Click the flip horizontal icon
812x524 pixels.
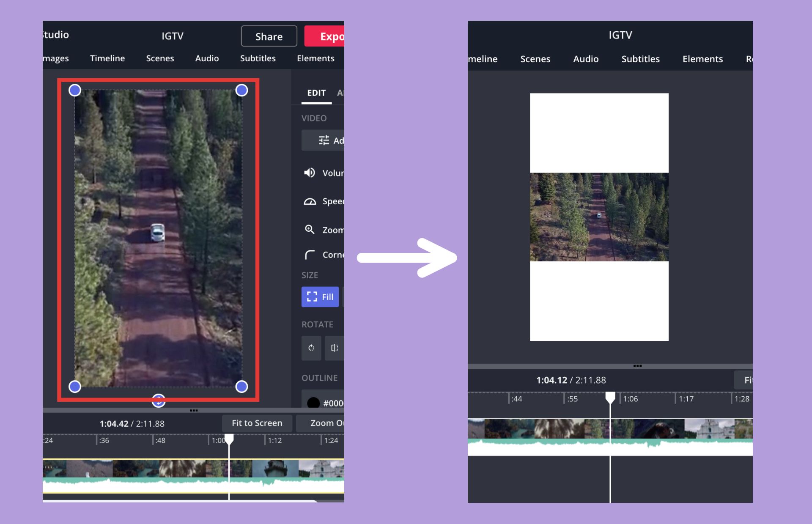(334, 348)
